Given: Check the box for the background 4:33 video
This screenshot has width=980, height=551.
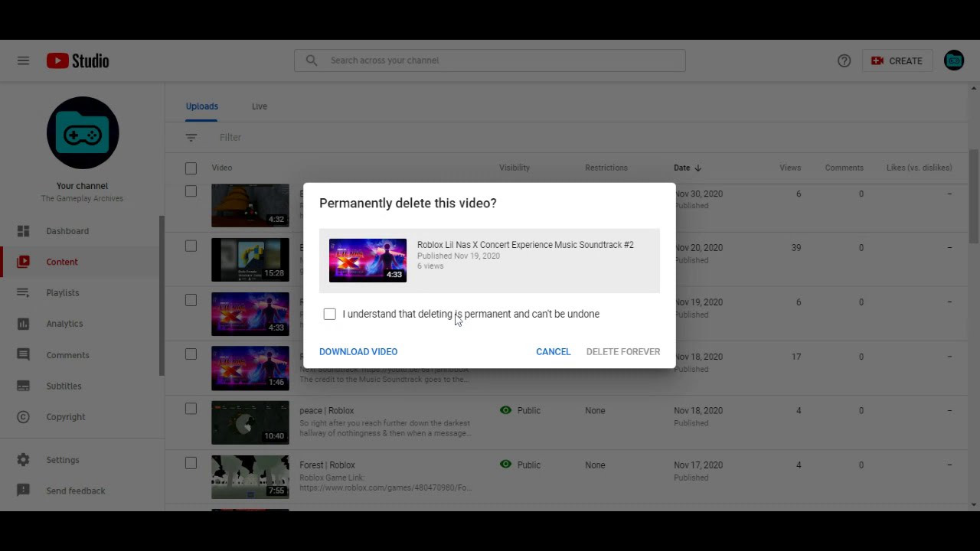Looking at the screenshot, I should [x=191, y=300].
